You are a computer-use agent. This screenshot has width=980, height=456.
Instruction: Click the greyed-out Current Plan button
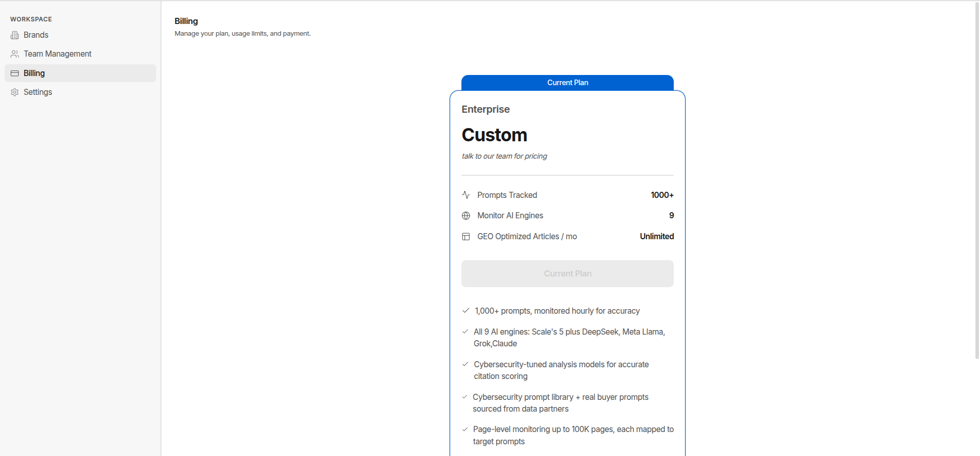568,274
